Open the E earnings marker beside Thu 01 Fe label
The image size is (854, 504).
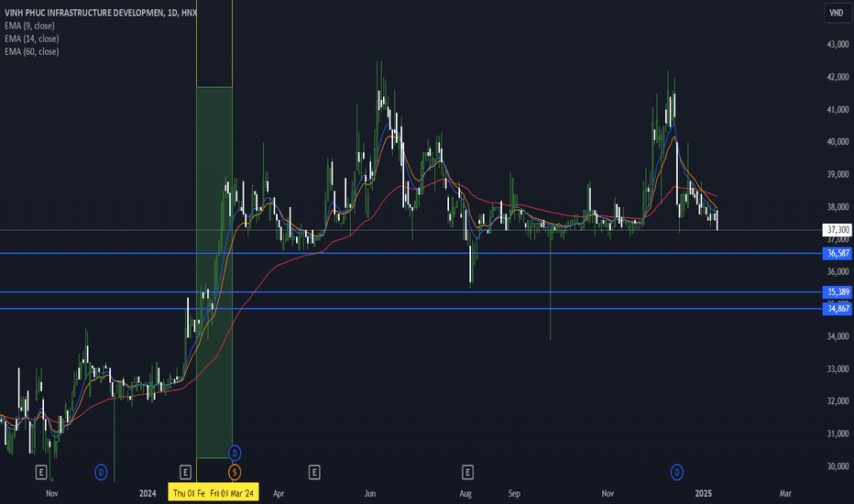(185, 473)
